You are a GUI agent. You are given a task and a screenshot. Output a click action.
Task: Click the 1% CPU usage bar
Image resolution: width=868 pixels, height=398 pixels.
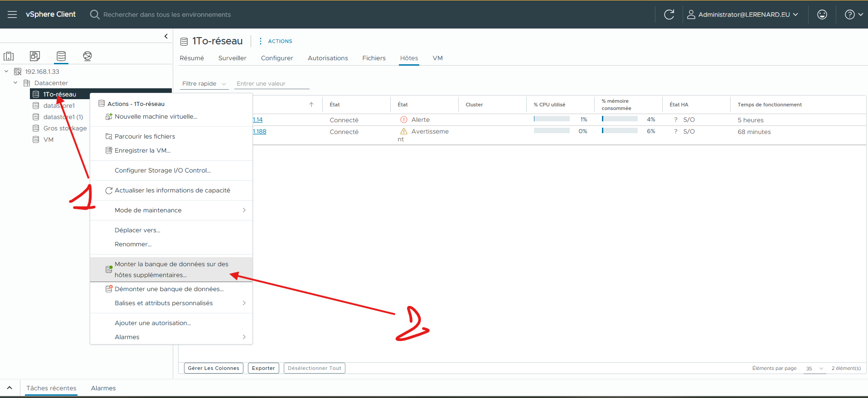(552, 119)
